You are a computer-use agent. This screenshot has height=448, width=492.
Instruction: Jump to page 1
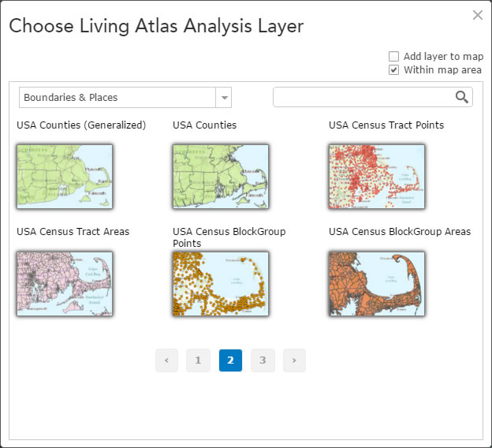tap(198, 360)
